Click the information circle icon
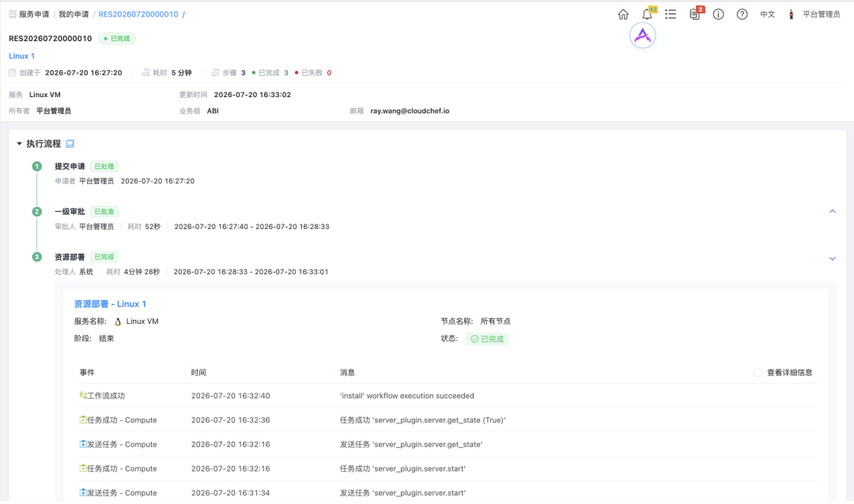 point(718,15)
